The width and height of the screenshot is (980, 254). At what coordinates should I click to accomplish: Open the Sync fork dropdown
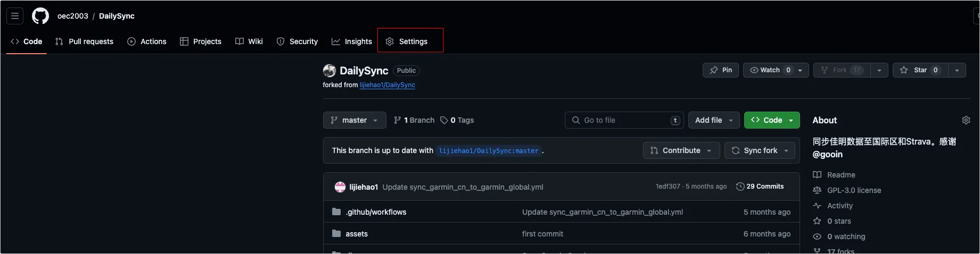point(760,151)
